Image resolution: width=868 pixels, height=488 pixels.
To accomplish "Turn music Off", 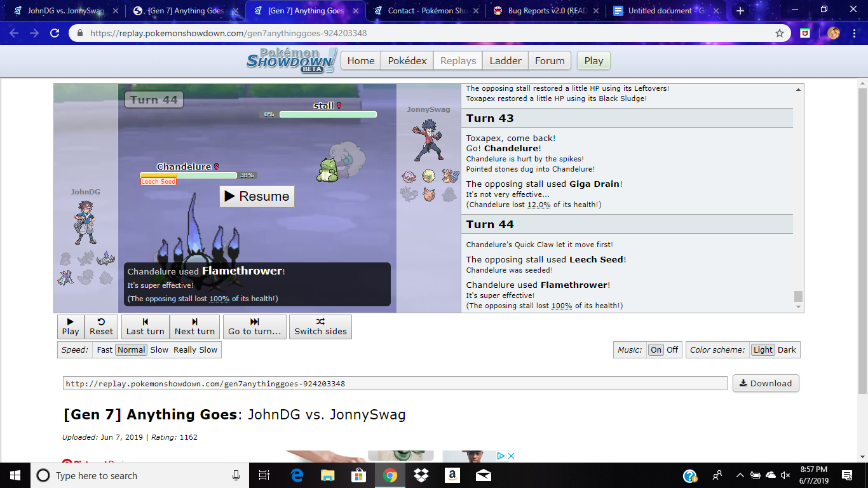I will pyautogui.click(x=672, y=349).
